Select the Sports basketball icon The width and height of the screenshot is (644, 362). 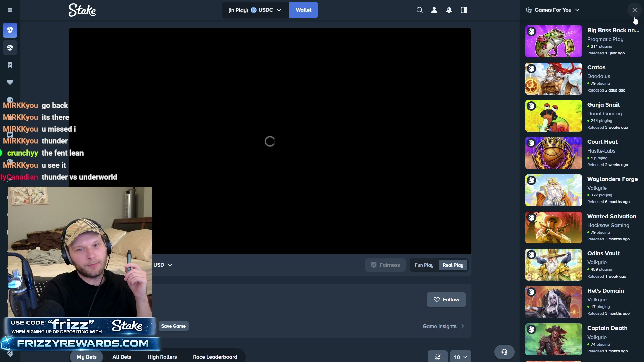point(10,48)
